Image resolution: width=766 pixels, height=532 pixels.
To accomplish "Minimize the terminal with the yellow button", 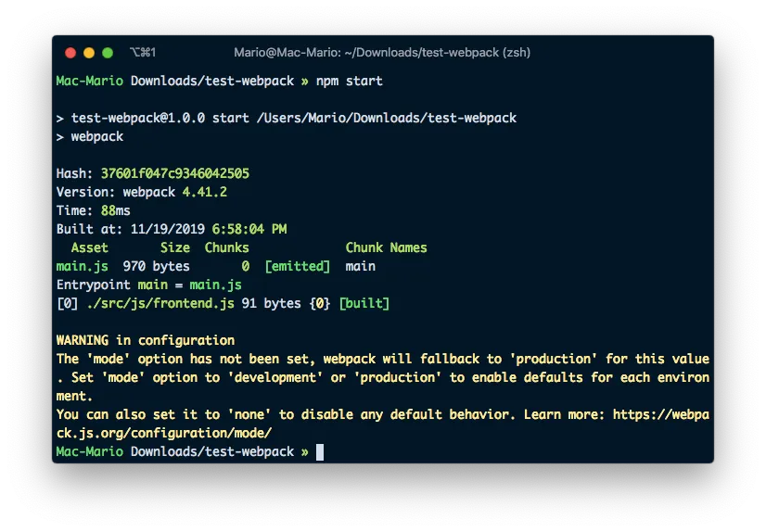I will click(x=89, y=53).
